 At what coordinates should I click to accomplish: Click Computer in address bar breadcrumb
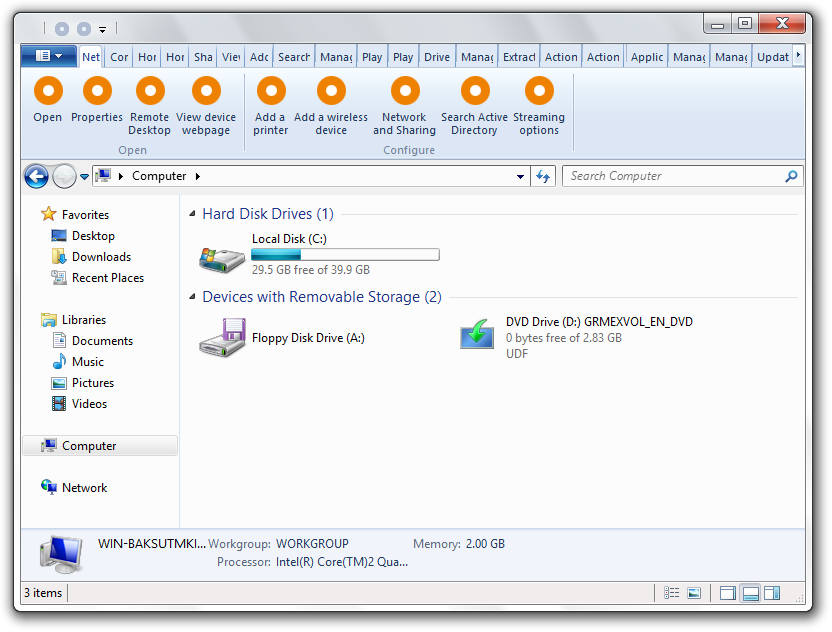159,176
